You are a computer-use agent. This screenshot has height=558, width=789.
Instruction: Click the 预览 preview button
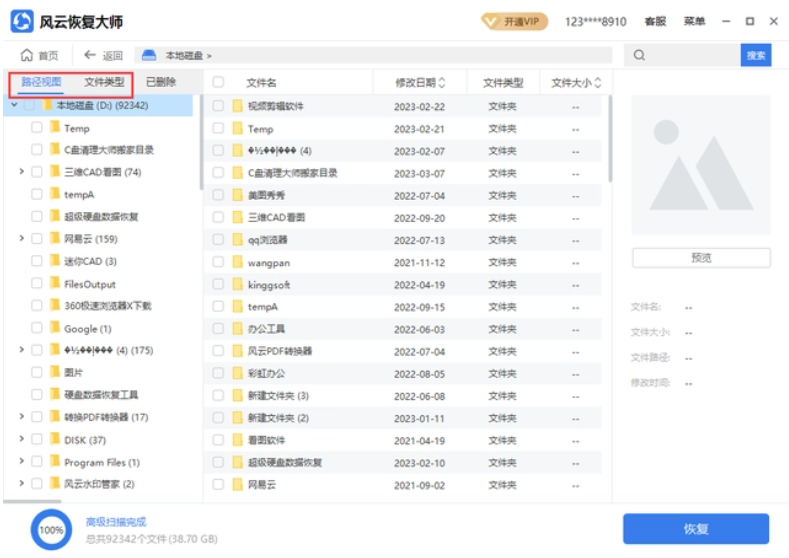coord(701,258)
